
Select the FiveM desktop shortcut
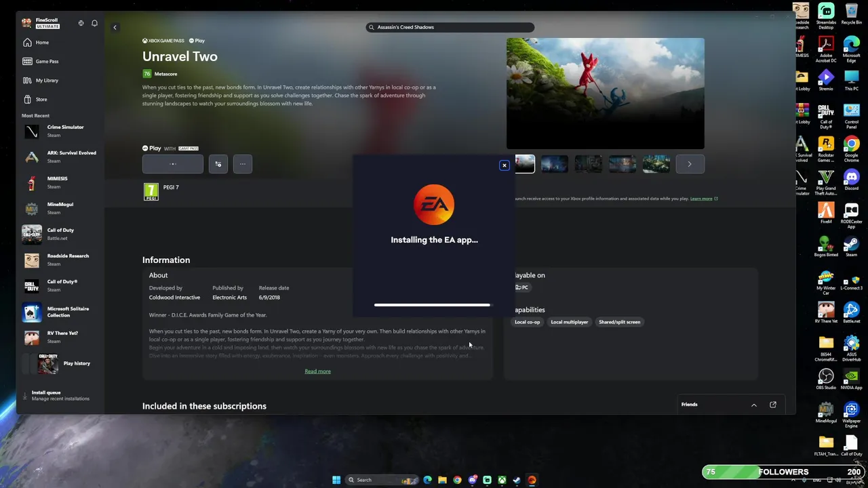click(x=826, y=214)
